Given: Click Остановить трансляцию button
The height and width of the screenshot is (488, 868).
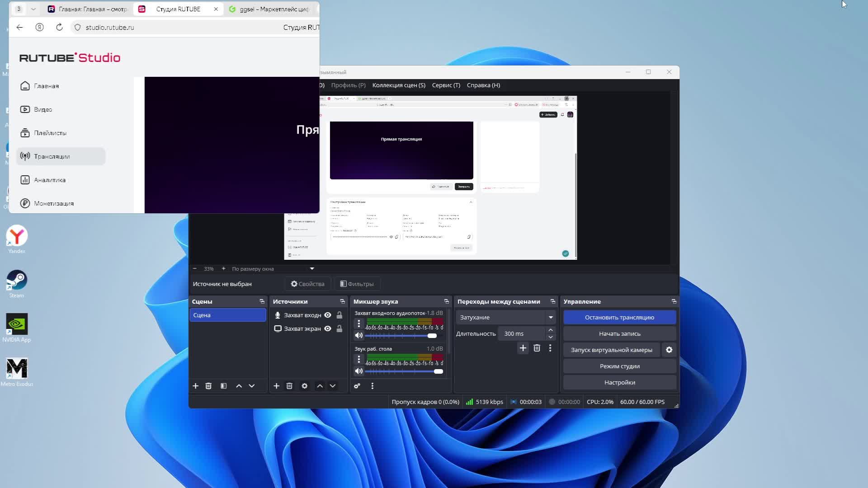Looking at the screenshot, I should point(619,317).
